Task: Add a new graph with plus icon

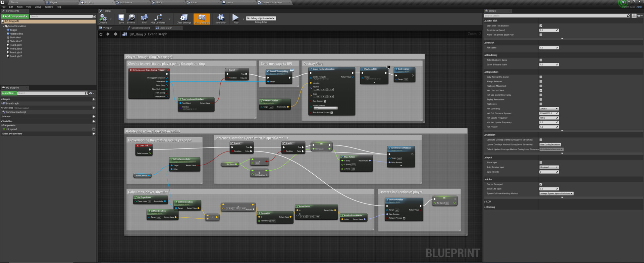Action: point(94,99)
